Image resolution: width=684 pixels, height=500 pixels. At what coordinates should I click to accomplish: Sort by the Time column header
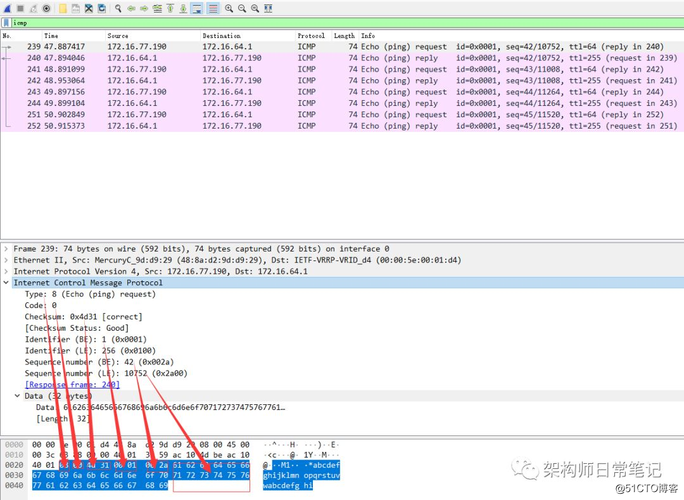click(x=73, y=36)
